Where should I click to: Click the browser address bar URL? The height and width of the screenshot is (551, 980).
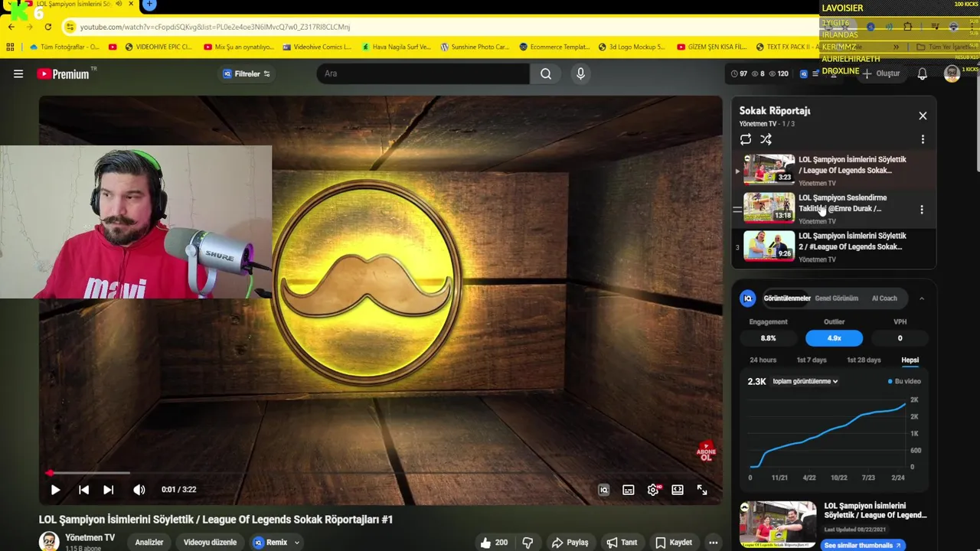click(x=214, y=27)
